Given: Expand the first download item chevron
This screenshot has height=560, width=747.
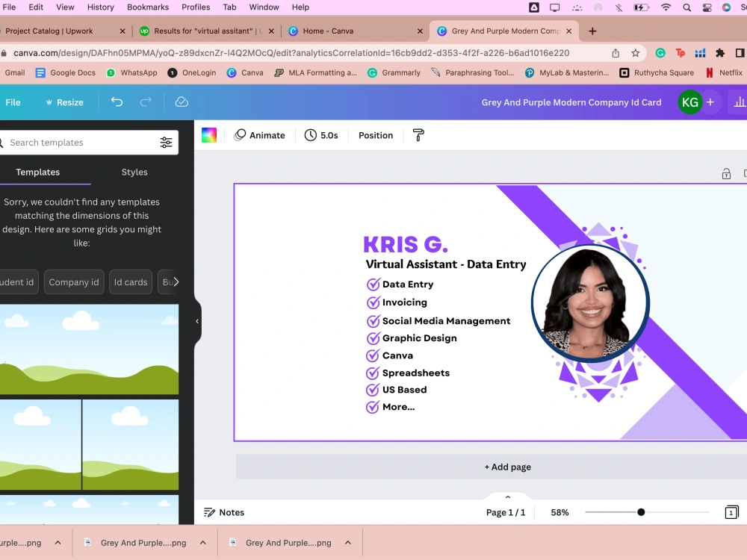Looking at the screenshot, I should point(58,543).
